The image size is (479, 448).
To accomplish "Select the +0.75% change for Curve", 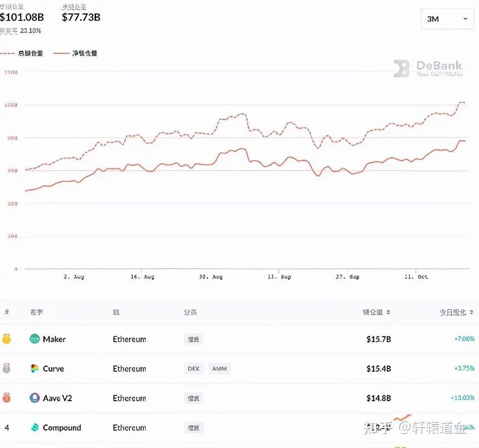I will click(464, 368).
